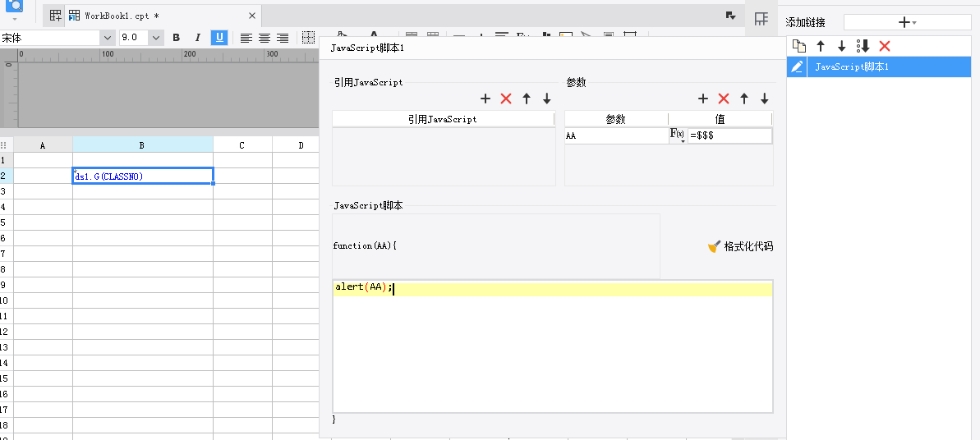The height and width of the screenshot is (440, 980).
Task: Delete the selected parameter
Action: (x=724, y=99)
